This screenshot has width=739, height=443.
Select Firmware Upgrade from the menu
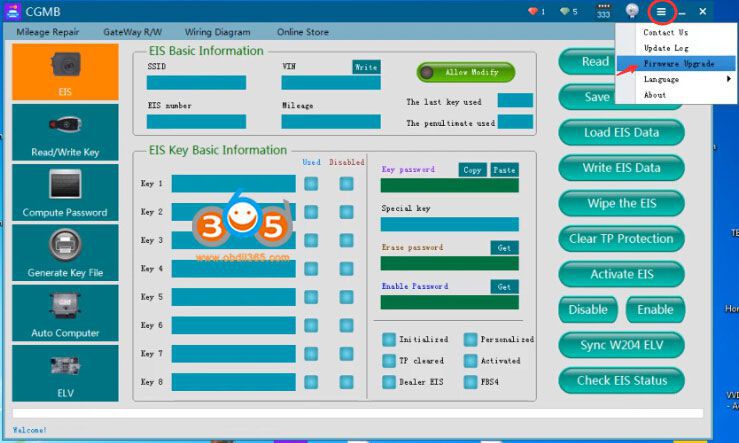point(675,63)
